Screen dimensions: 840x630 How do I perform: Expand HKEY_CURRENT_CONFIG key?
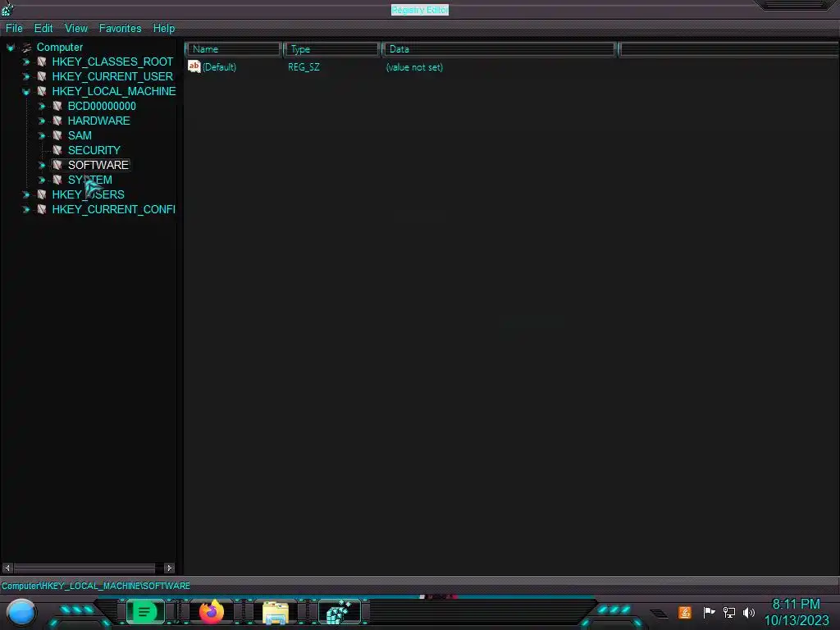point(25,209)
